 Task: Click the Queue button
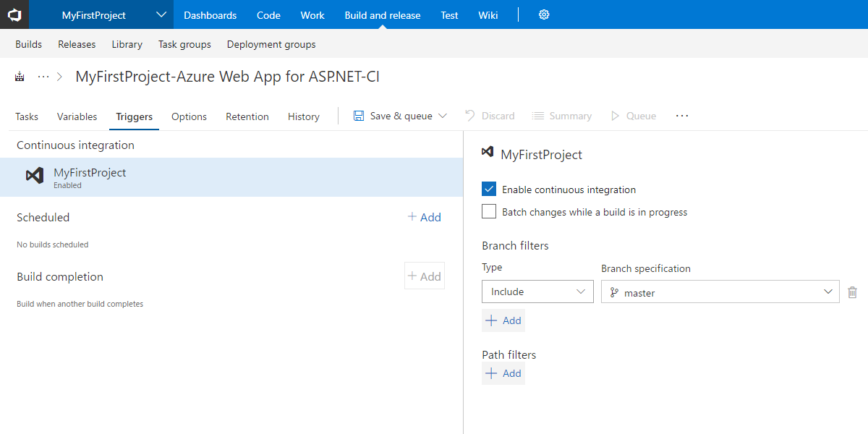[634, 116]
